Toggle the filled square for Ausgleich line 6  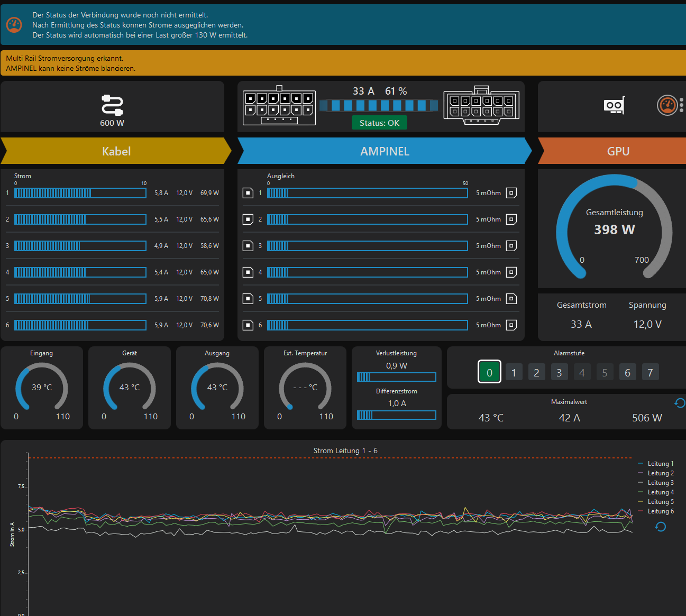click(248, 325)
